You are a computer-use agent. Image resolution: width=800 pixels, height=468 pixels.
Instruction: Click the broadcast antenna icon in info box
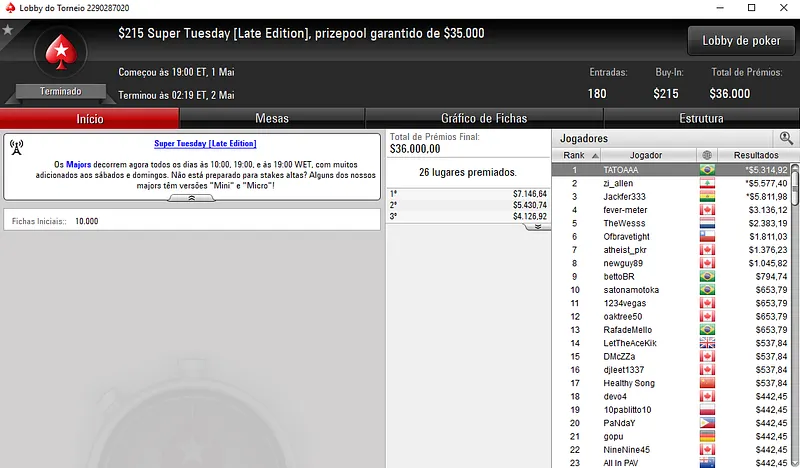[x=16, y=147]
